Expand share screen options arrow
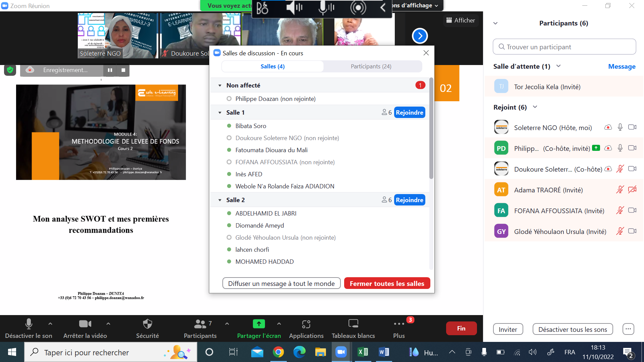 click(x=279, y=324)
